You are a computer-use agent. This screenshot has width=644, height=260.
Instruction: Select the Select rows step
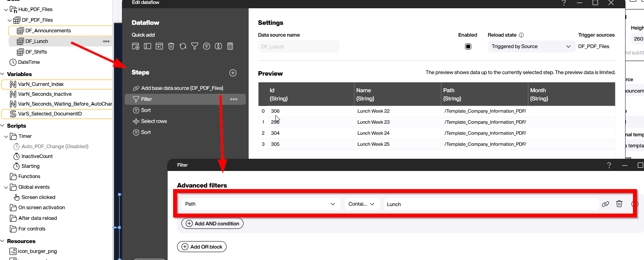154,121
